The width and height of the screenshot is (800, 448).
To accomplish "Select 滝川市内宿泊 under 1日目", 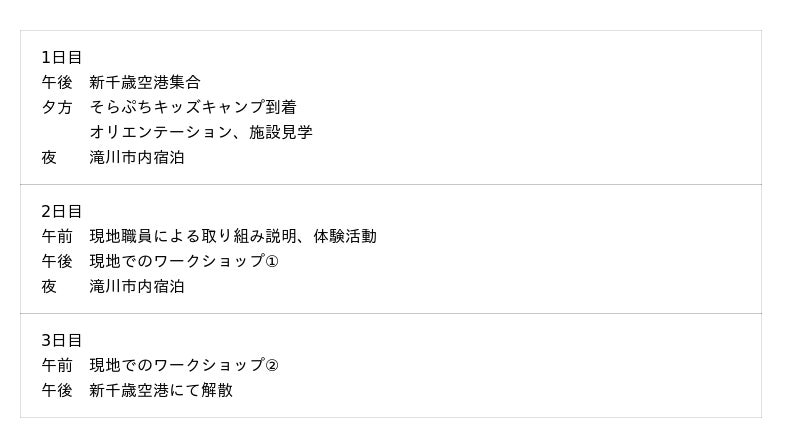I will (x=136, y=158).
